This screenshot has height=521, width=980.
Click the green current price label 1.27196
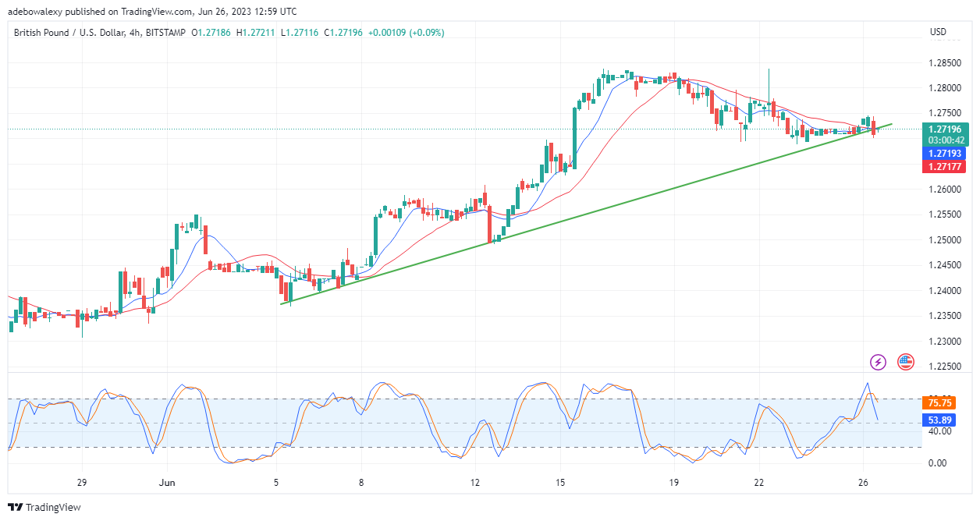pyautogui.click(x=946, y=128)
